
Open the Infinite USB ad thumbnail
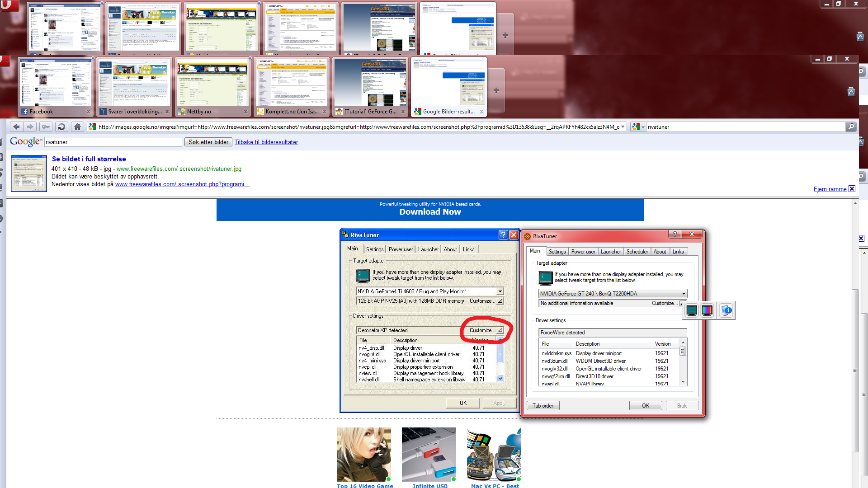(429, 455)
